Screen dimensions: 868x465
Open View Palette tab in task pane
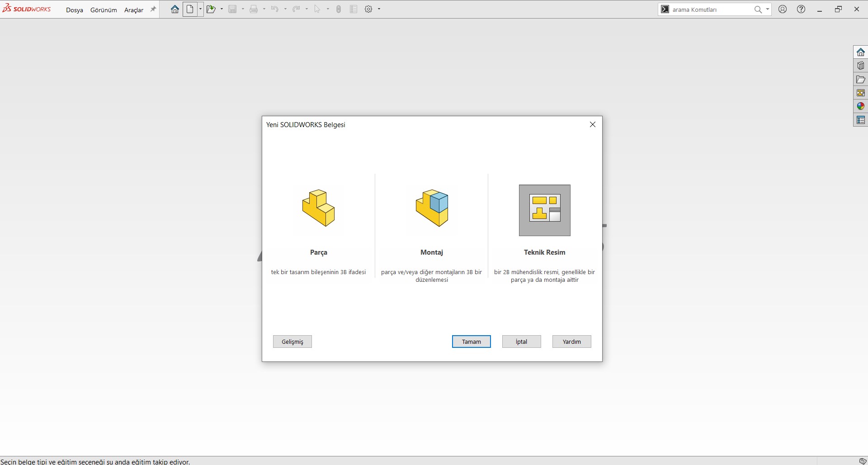(861, 93)
